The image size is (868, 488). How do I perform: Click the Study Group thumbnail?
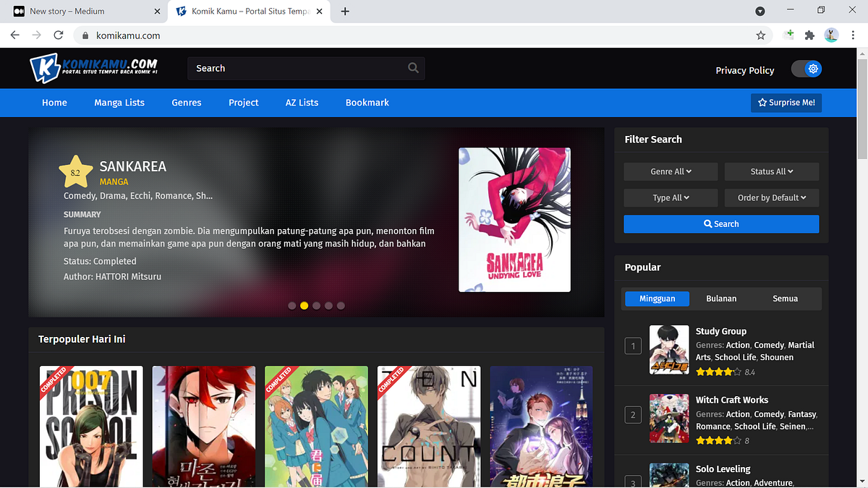[669, 350]
